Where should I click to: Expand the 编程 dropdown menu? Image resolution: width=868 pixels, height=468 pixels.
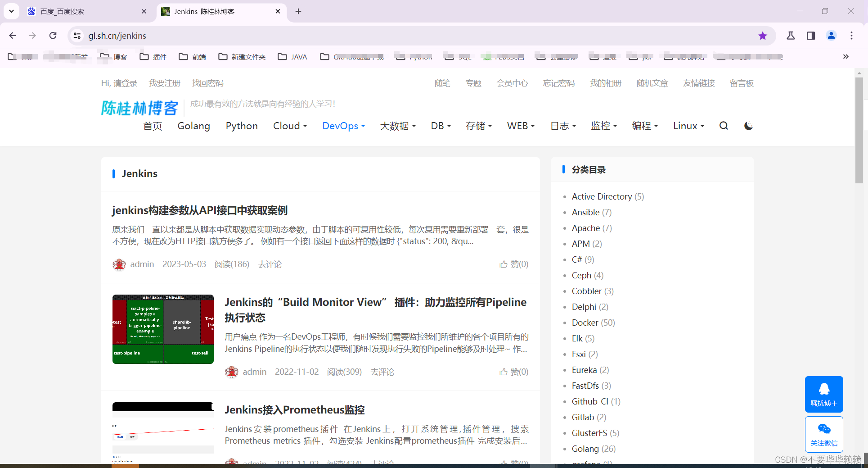click(645, 126)
